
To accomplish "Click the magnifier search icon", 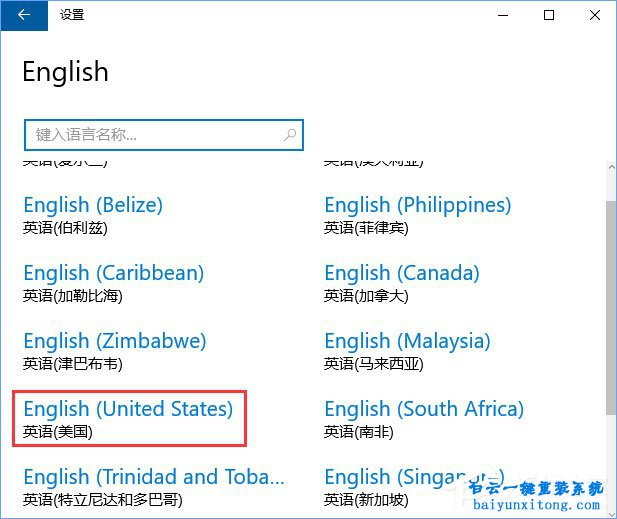I will pos(290,134).
